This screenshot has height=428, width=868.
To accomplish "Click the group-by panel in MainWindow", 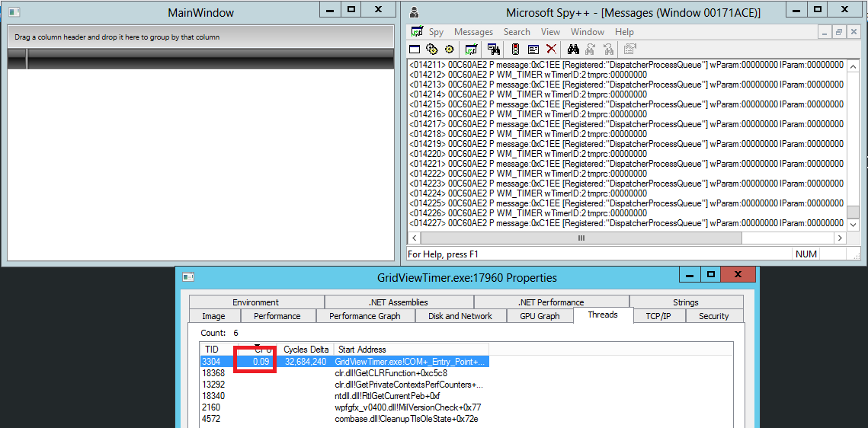I will tap(201, 37).
